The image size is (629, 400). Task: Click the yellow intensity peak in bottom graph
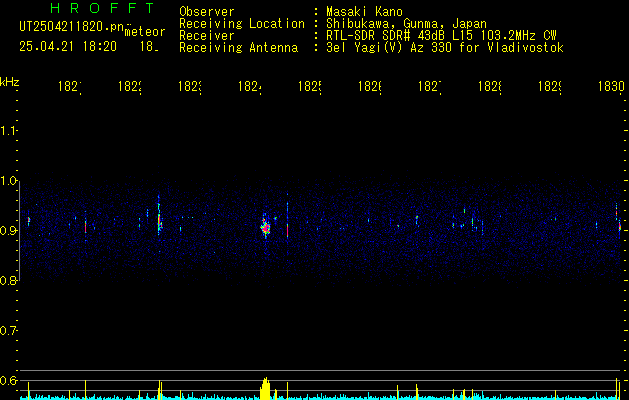(265, 388)
